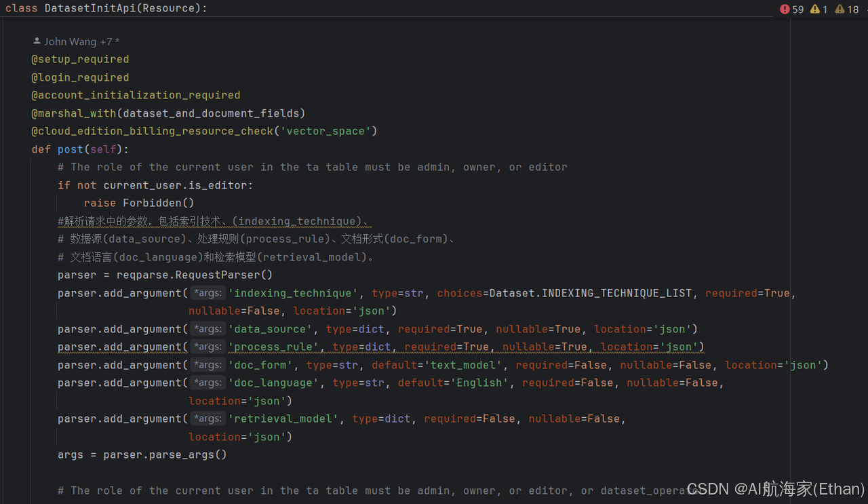This screenshot has height=504, width=868.
Task: Click reqparse.RequestParser() call
Action: tap(195, 275)
